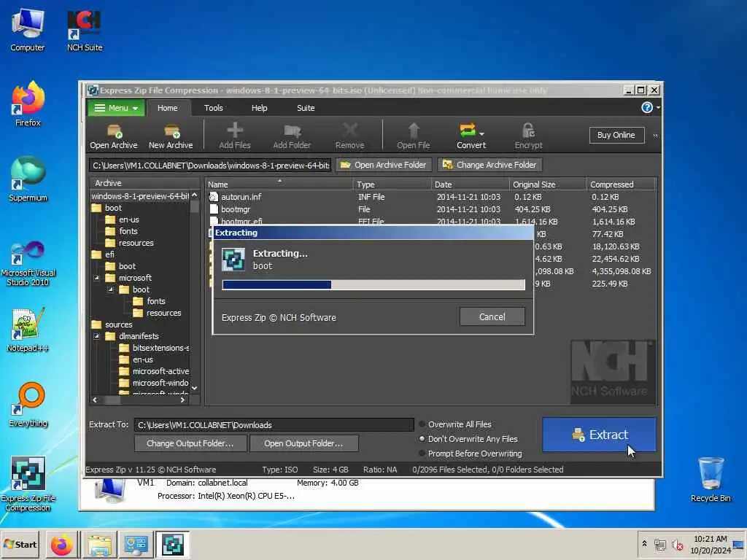The image size is (747, 560).
Task: Click Open Archive Folder button
Action: tap(384, 165)
